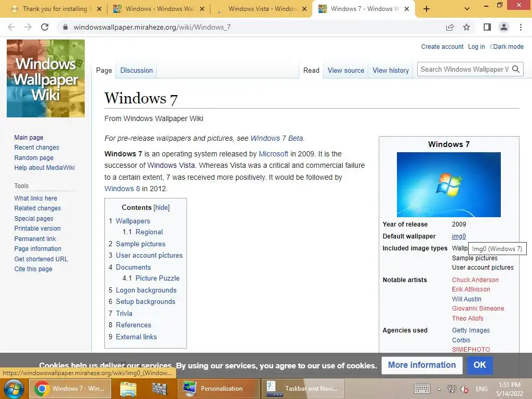Image resolution: width=532 pixels, height=399 pixels.
Task: Open Taskbar and Navigation taskbar window
Action: pyautogui.click(x=302, y=389)
